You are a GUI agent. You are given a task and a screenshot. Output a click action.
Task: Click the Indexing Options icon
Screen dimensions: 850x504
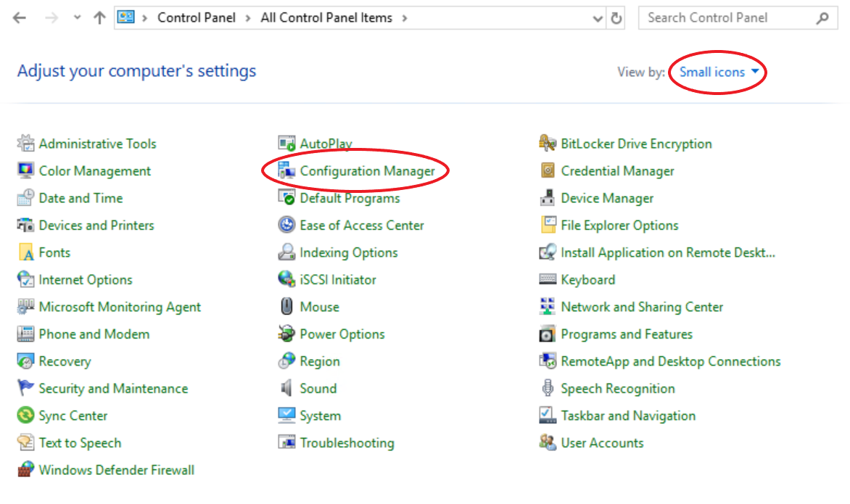tap(286, 252)
